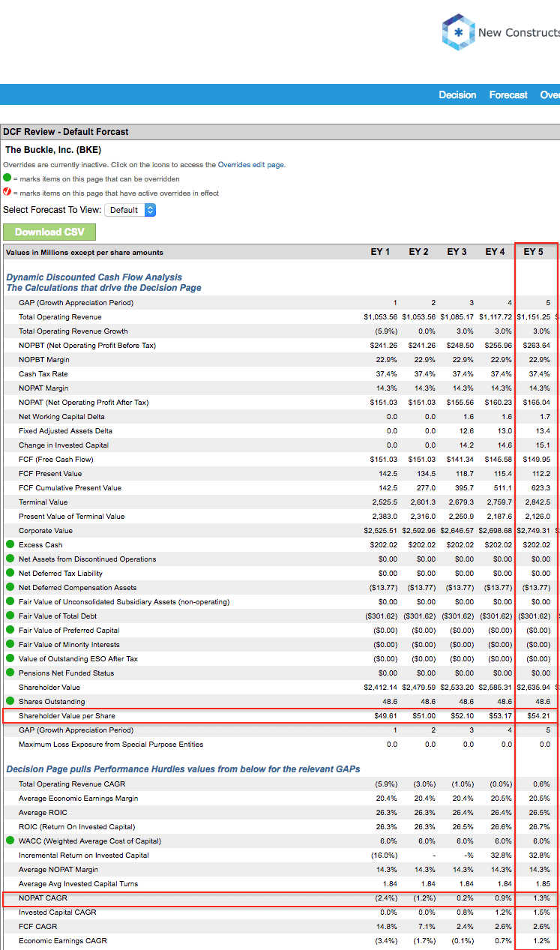560x950 pixels.
Task: Click the EY 4 column header
Action: click(495, 252)
